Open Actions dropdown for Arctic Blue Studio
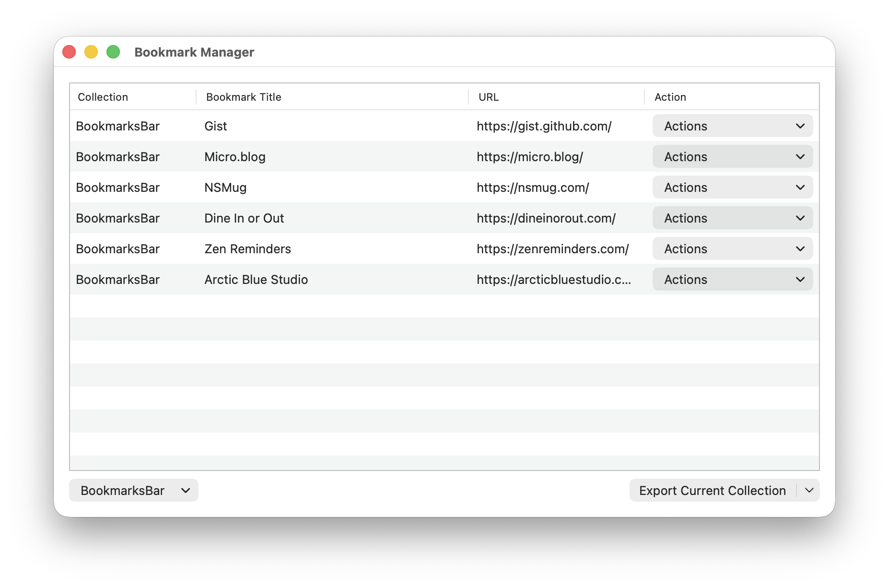The width and height of the screenshot is (889, 588). (732, 280)
